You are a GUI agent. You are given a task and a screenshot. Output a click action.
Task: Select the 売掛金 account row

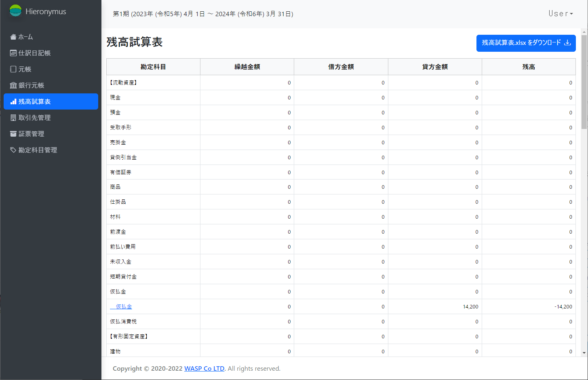coord(341,142)
